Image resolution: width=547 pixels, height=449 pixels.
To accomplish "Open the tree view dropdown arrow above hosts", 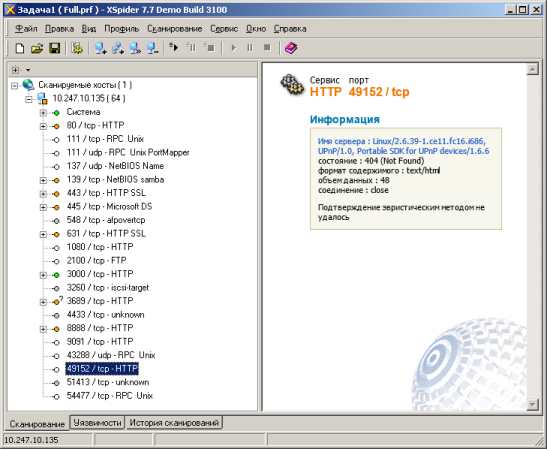I will pyautogui.click(x=28, y=70).
